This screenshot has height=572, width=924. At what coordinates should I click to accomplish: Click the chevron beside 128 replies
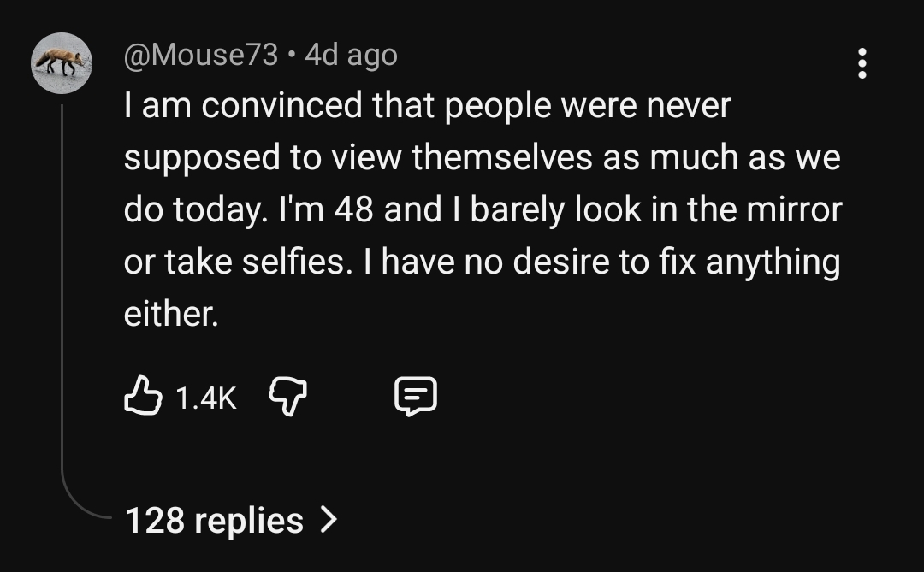click(x=329, y=520)
